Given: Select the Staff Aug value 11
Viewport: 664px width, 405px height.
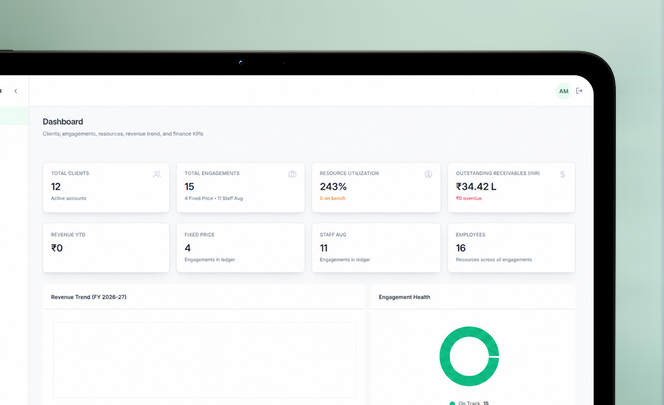Looking at the screenshot, I should pos(324,248).
